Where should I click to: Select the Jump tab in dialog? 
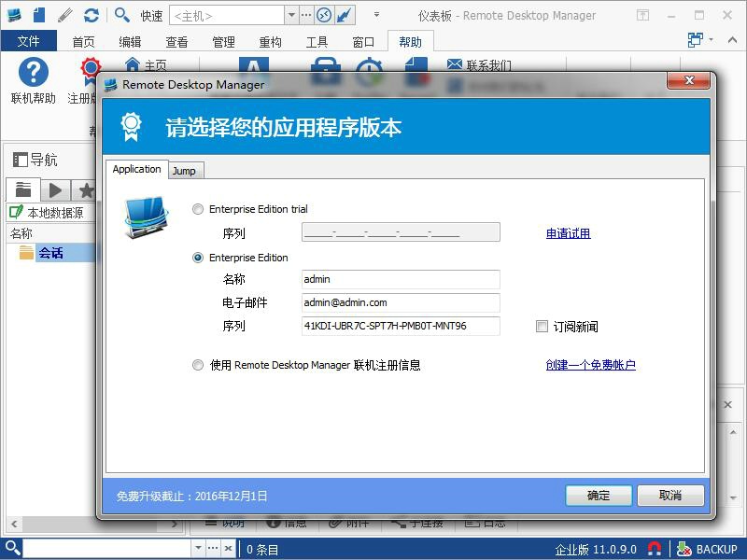pos(184,171)
